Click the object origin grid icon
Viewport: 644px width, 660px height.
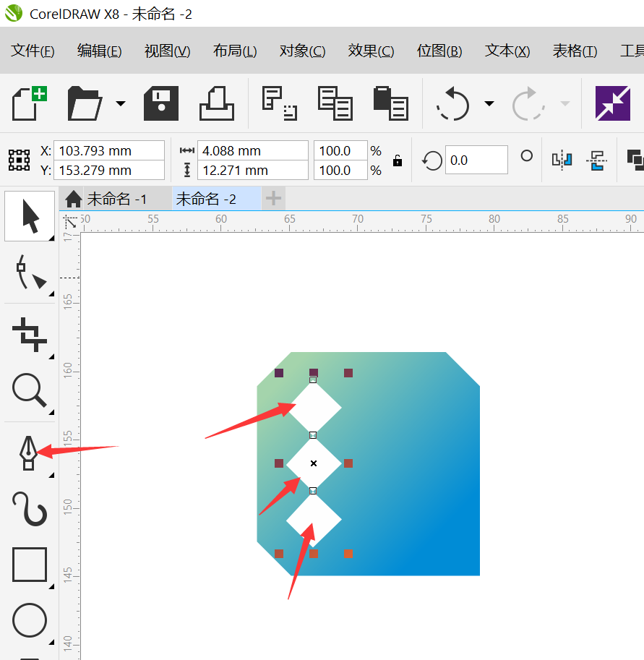[19, 160]
